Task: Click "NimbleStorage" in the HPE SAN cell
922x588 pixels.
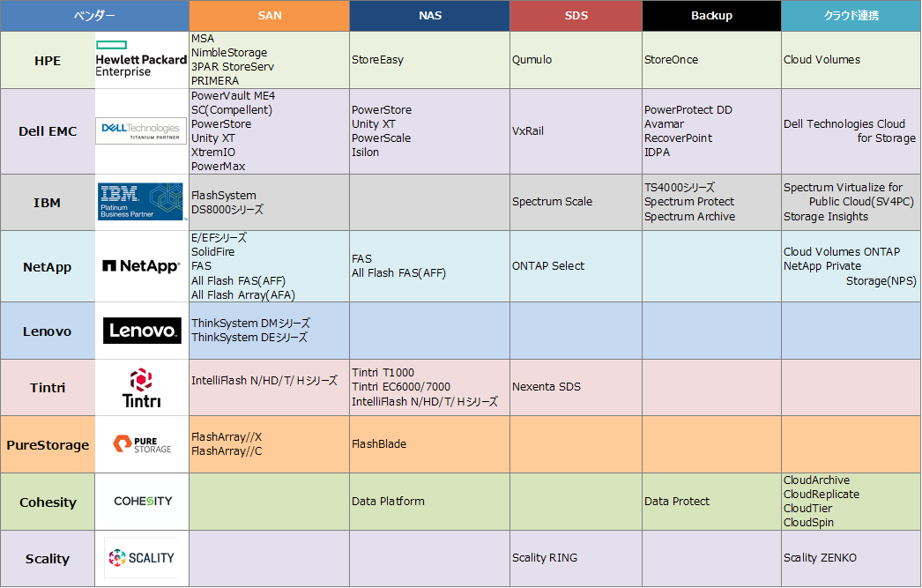Action: (228, 52)
